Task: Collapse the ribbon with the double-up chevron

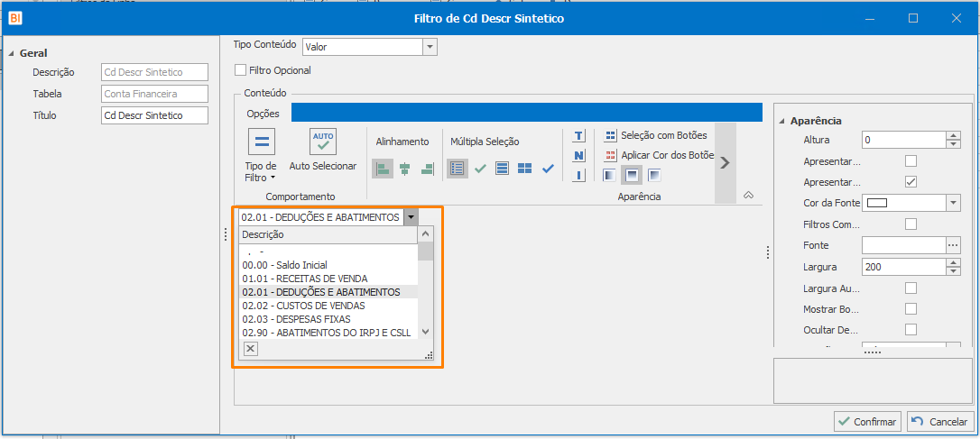Action: [x=748, y=196]
